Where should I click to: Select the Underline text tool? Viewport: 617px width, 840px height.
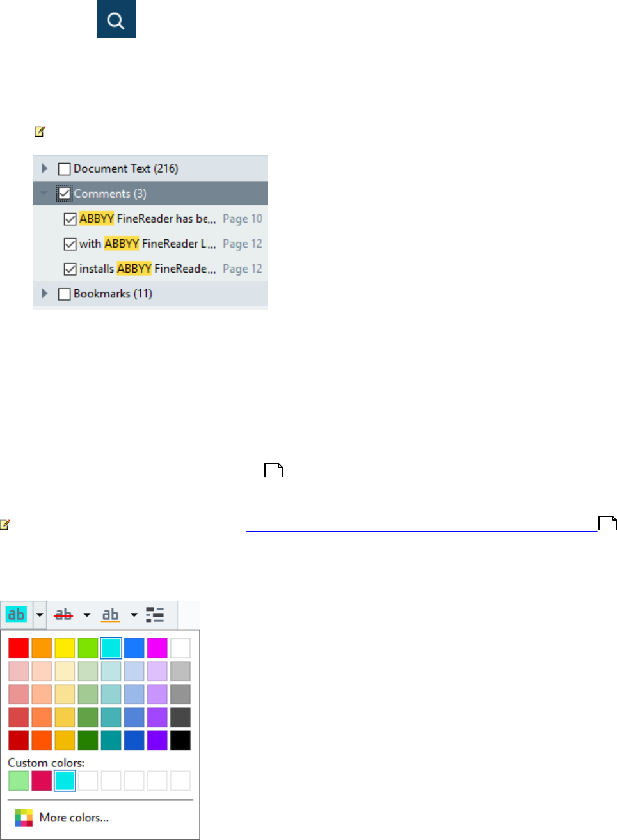point(111,615)
